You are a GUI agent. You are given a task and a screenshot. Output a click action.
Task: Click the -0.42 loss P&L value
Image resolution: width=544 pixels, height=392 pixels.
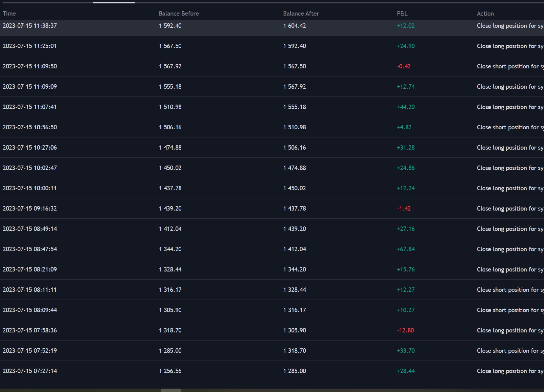(x=404, y=66)
